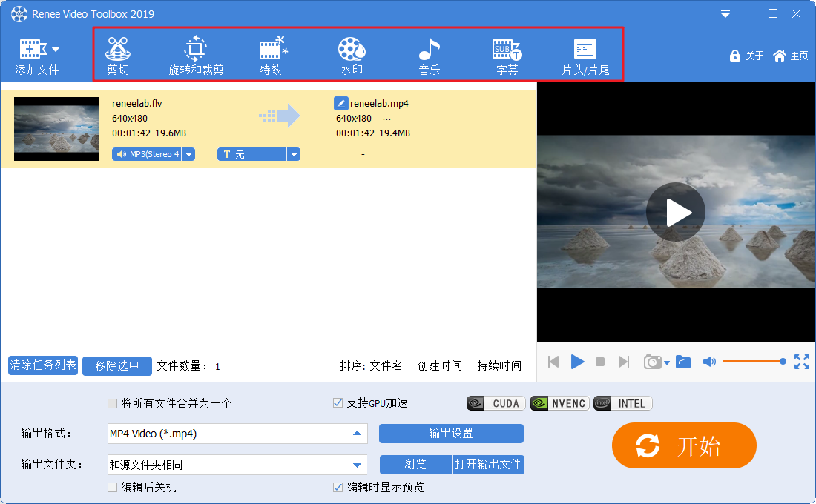Open the 剪切 (Cut) scissors tool
Screen dimensions: 816x504
118,56
